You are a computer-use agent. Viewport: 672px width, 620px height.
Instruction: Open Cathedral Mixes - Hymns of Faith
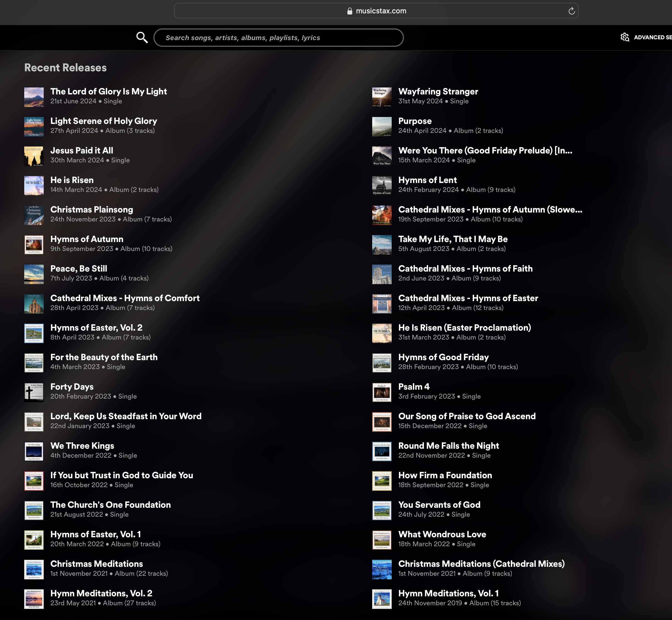(x=465, y=268)
